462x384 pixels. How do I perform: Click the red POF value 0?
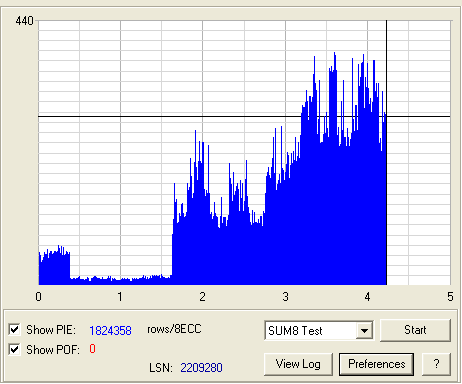92,349
